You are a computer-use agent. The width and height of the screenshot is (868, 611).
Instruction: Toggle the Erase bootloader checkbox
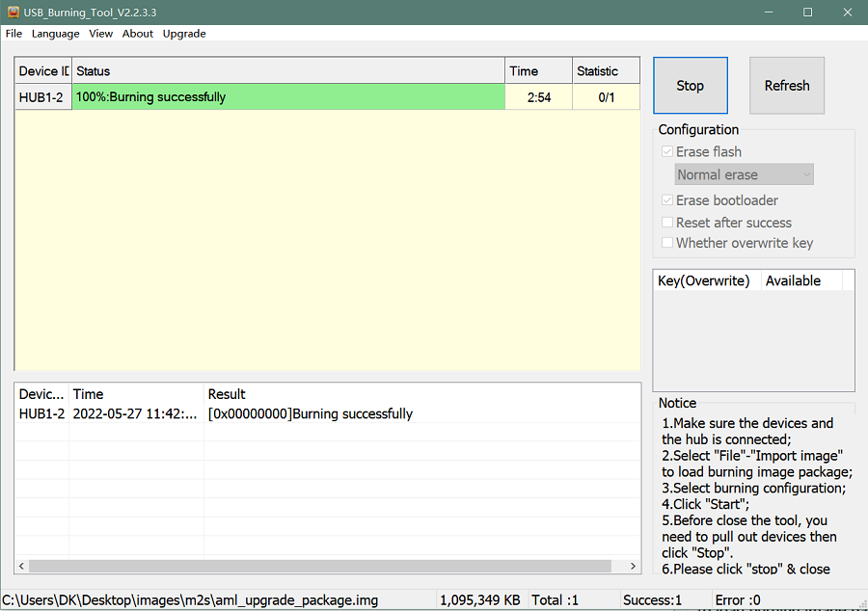pyautogui.click(x=667, y=199)
